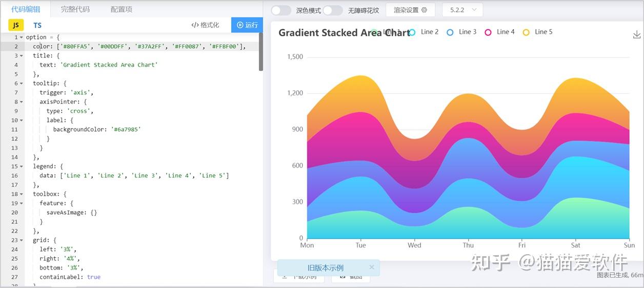The image size is (644, 288).
Task: Open the 5.2.2 version dropdown
Action: (462, 10)
